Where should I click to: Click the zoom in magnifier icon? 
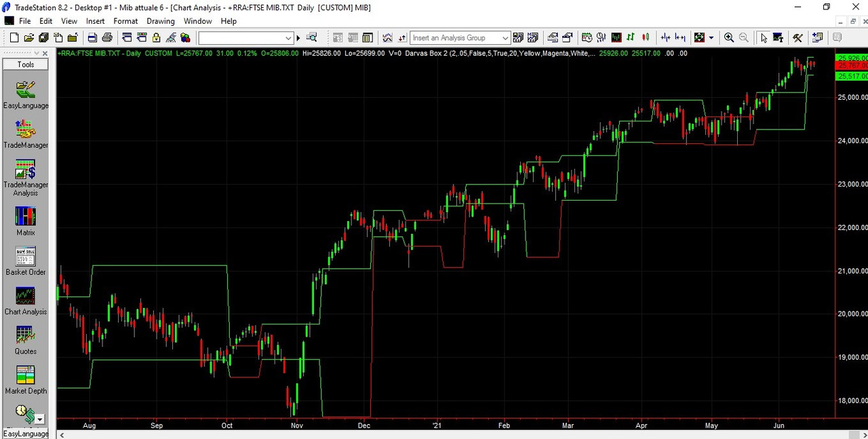tap(729, 38)
